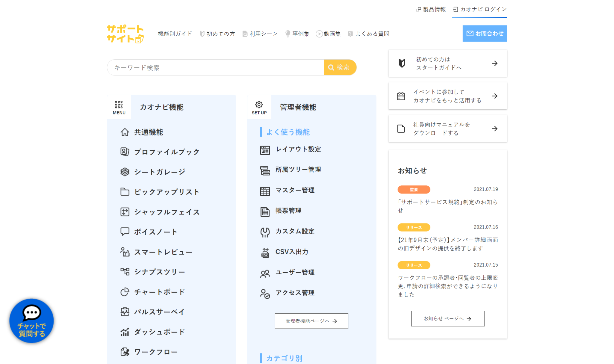Click the プロファイルブック profile icon
This screenshot has width=614, height=364.
click(125, 152)
